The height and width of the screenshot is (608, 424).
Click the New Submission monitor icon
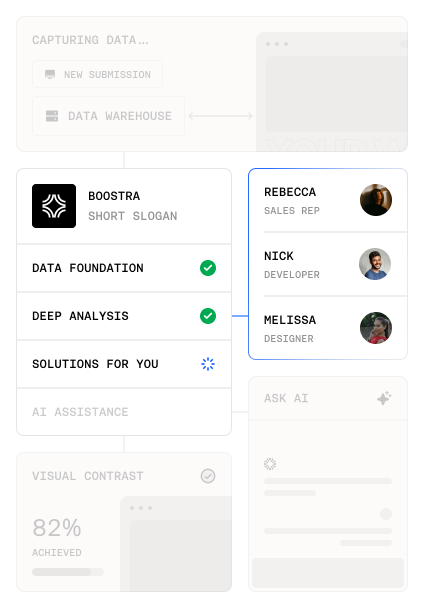click(50, 74)
